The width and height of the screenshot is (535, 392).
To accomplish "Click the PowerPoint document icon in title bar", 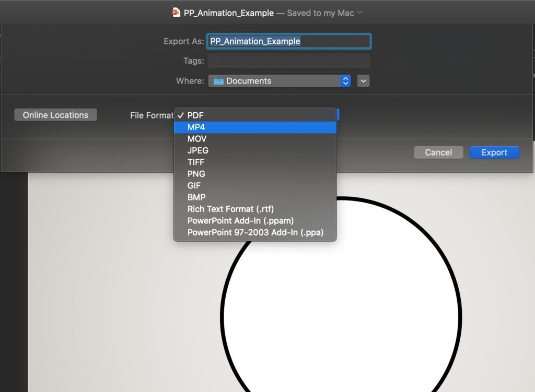I will coord(176,13).
